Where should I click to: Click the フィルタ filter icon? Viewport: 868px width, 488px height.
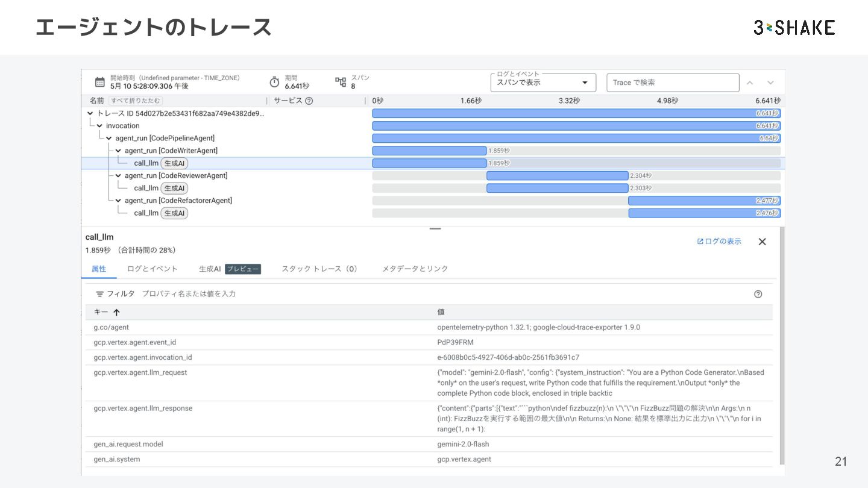coord(100,294)
